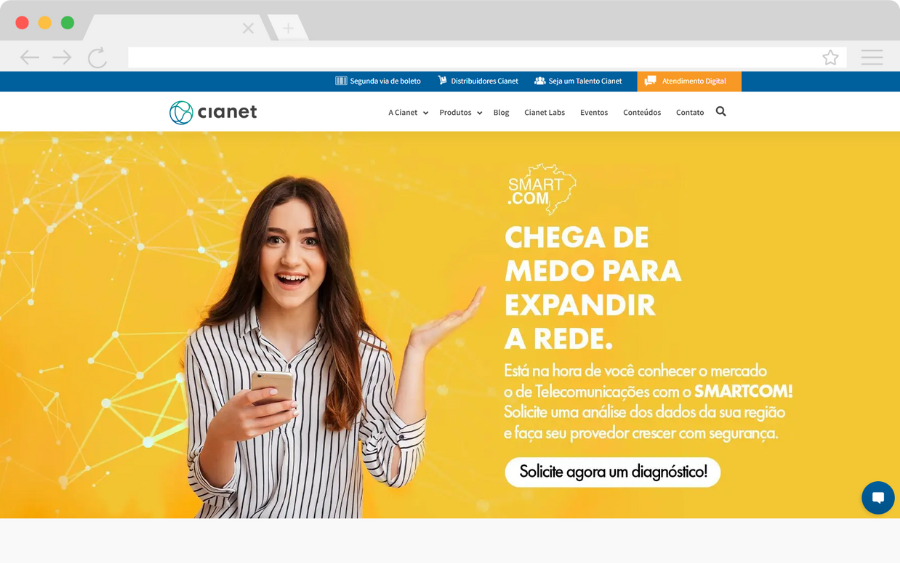Bookmark page with the star icon
Viewport: 900px width, 563px height.
[830, 57]
